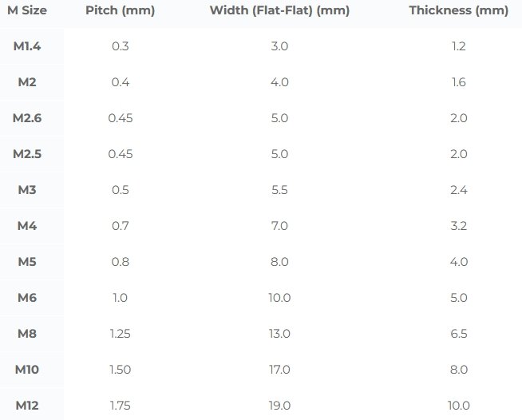Select the M1.4 row label
522x420 pixels.
[x=27, y=46]
